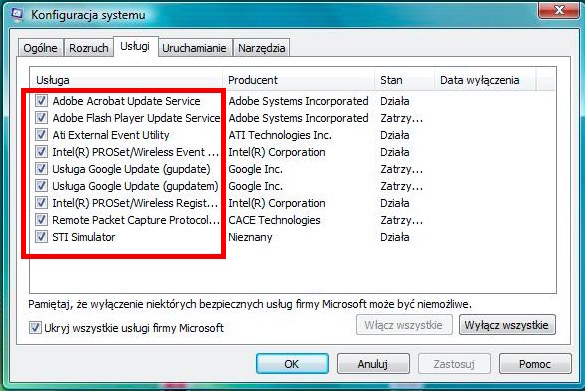The height and width of the screenshot is (391, 585).
Task: Toggle Ati External Event Utility checkbox
Action: pyautogui.click(x=41, y=134)
